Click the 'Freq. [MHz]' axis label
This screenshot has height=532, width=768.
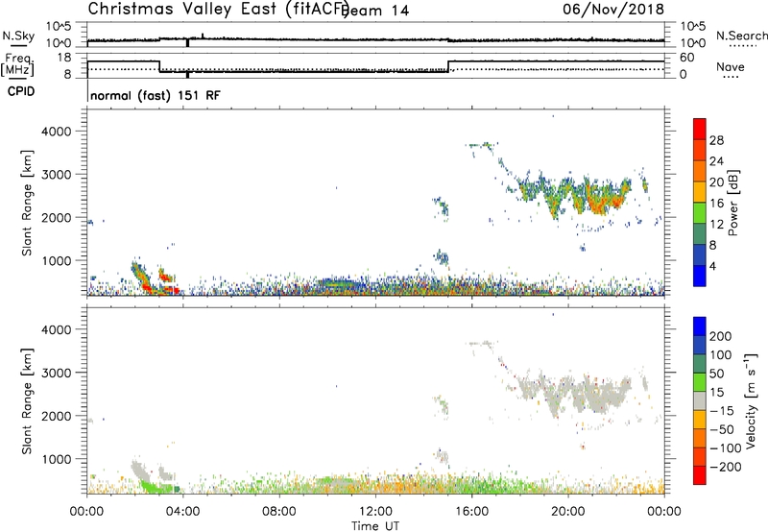[x=18, y=65]
